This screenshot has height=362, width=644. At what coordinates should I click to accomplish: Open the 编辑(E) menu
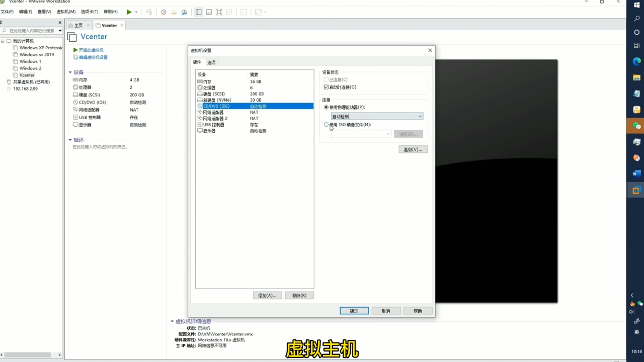pos(25,12)
